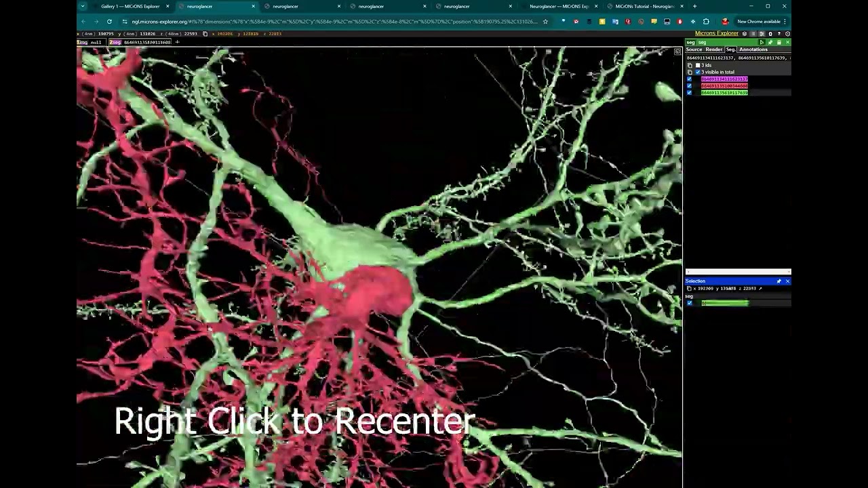Open Chrome extensions puzzle icon
Image resolution: width=868 pixels, height=488 pixels.
coord(706,22)
